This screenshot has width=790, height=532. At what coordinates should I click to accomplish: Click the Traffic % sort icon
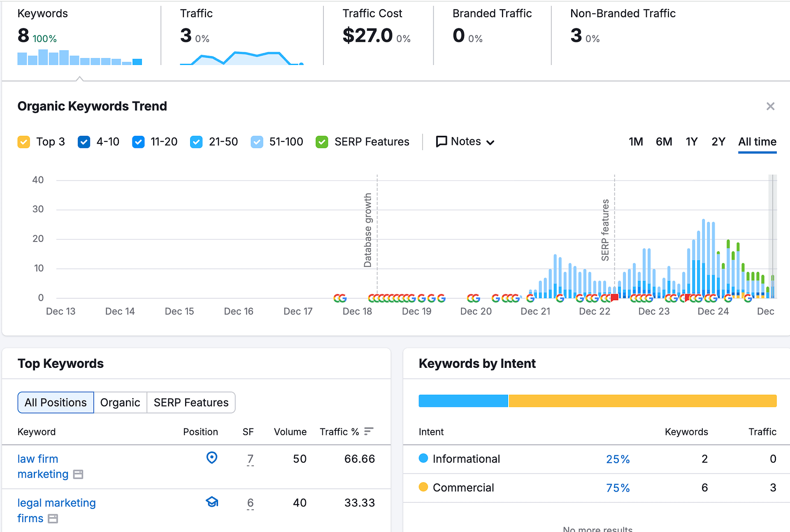(369, 431)
